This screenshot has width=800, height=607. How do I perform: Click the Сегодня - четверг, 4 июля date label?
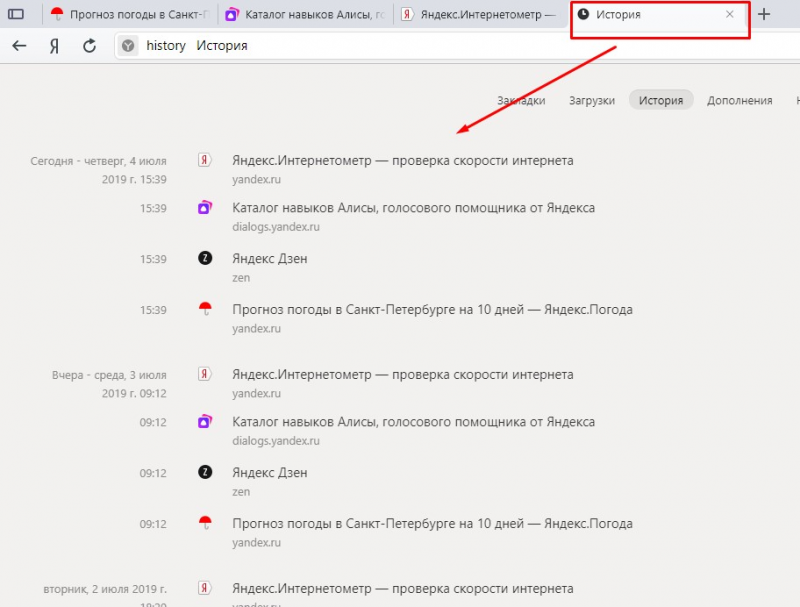(x=98, y=161)
